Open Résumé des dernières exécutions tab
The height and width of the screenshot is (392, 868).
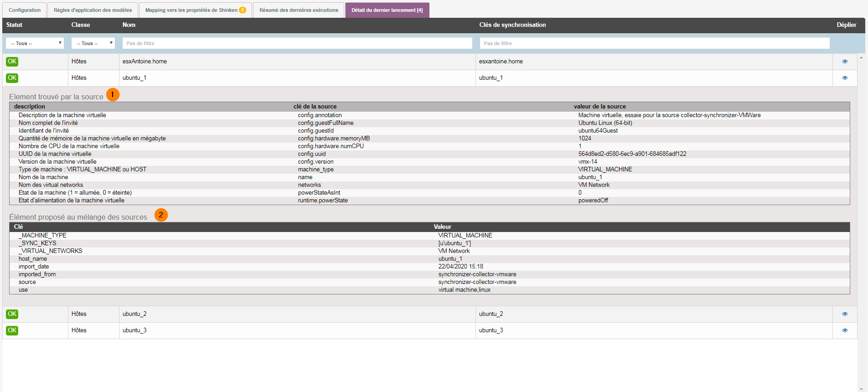[x=299, y=10]
